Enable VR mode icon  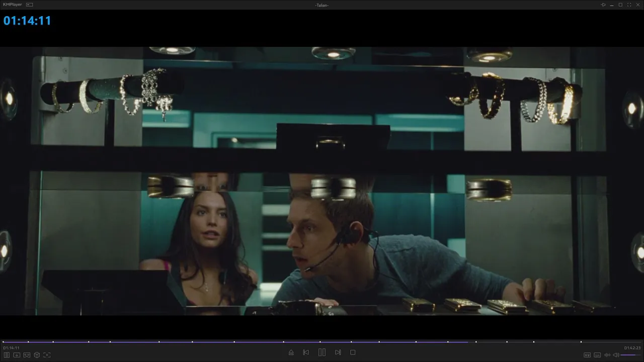(x=27, y=355)
